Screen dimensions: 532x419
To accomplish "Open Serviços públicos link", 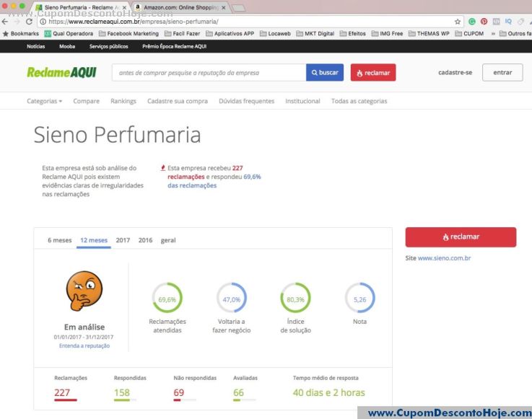I will tap(109, 46).
